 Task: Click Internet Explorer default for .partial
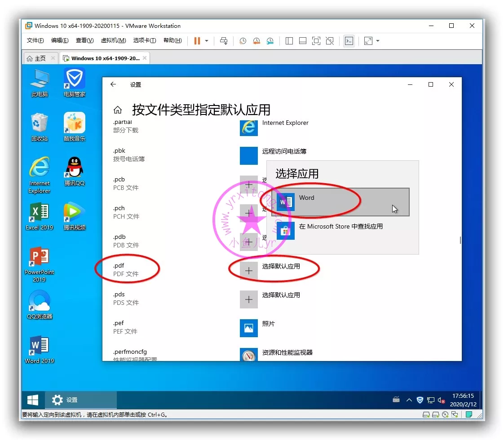285,123
